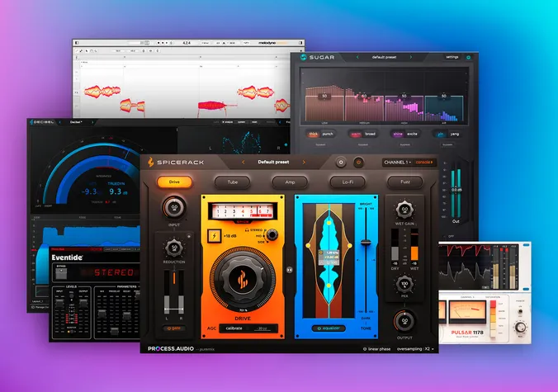Click the left yellow EQ node

point(308,246)
